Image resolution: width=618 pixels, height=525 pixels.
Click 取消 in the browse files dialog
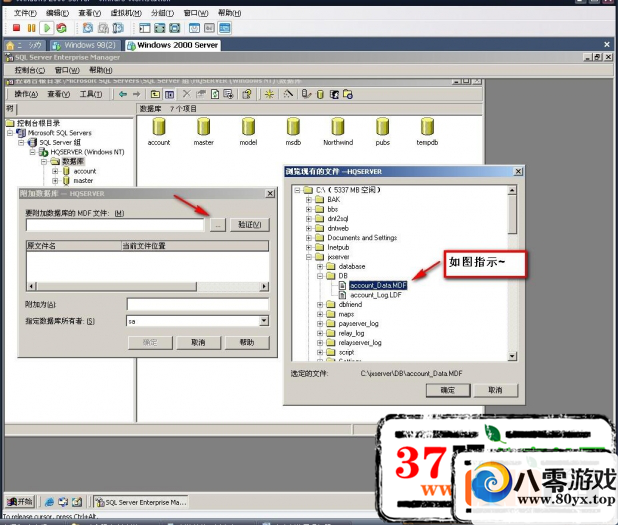tap(495, 390)
